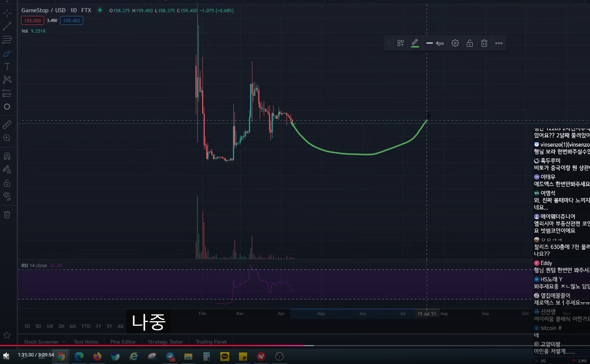The height and width of the screenshot is (364, 590).
Task: Set chart range to 1M
Action: point(50,326)
